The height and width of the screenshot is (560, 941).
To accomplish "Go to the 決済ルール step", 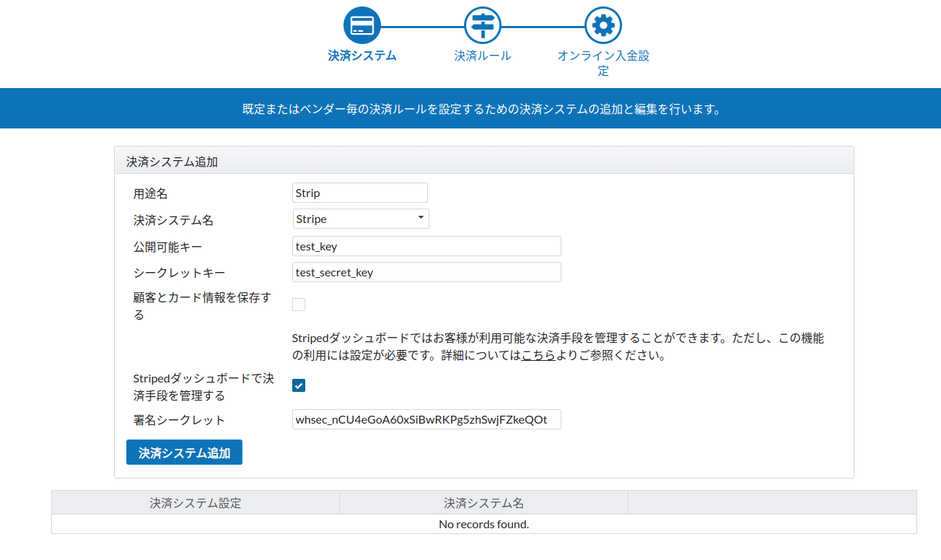I will 482,56.
